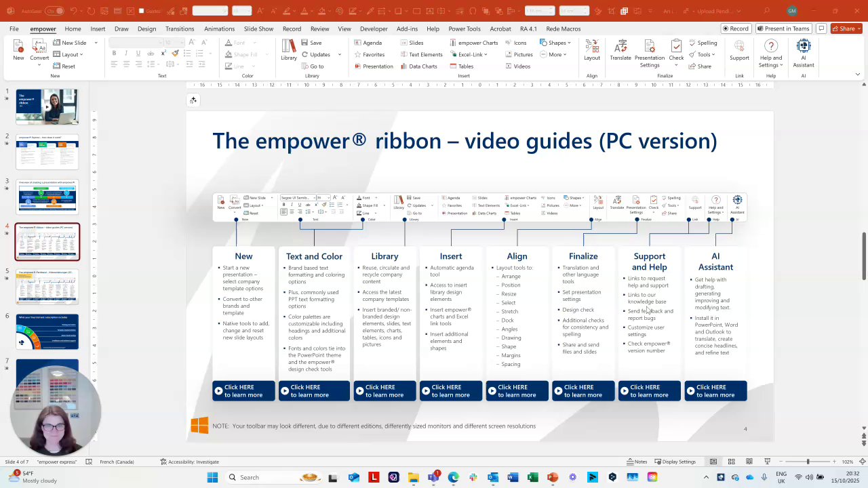The width and height of the screenshot is (868, 488).
Task: Switch to the Home tab
Action: (73, 28)
